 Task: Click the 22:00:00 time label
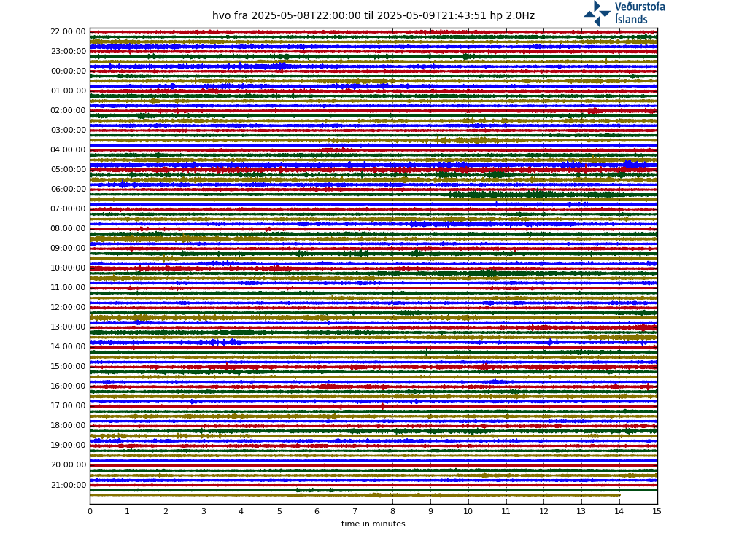[68, 31]
